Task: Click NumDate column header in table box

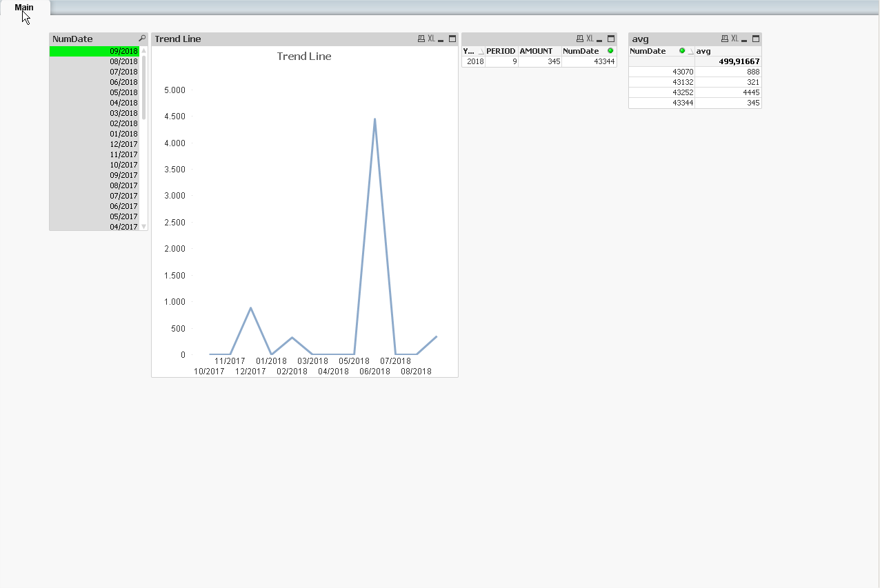Action: tap(589, 51)
